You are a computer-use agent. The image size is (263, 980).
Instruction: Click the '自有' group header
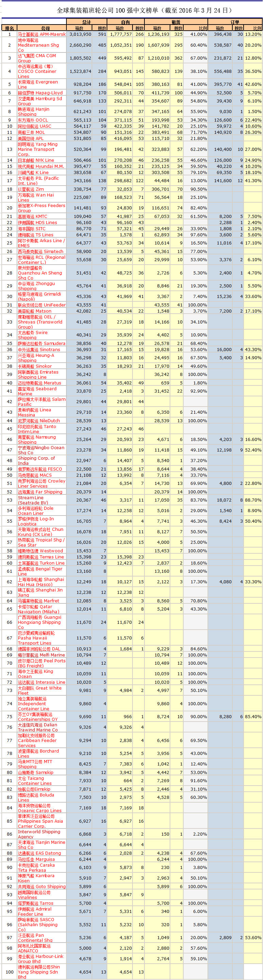click(x=126, y=22)
